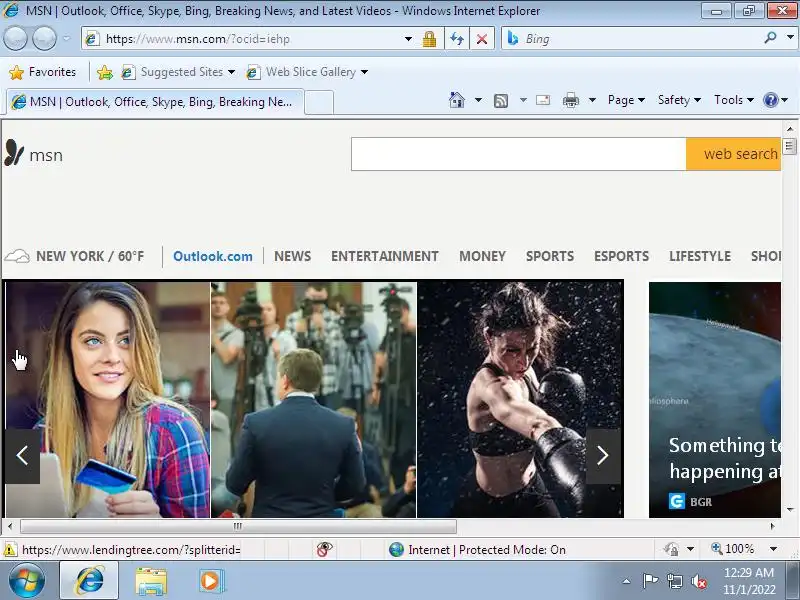Open the Tools menu
Viewport: 800px width, 600px height.
coord(734,100)
